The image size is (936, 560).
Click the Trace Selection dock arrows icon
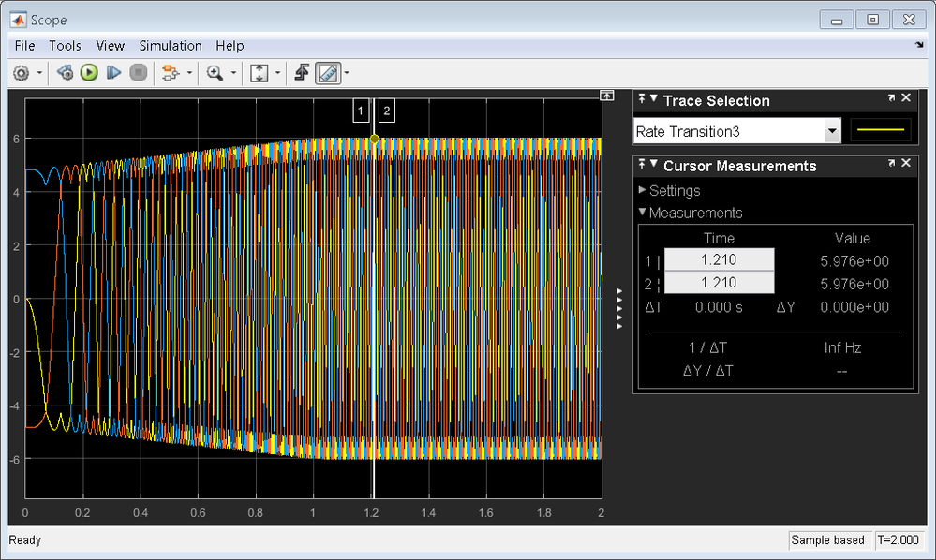pos(642,98)
